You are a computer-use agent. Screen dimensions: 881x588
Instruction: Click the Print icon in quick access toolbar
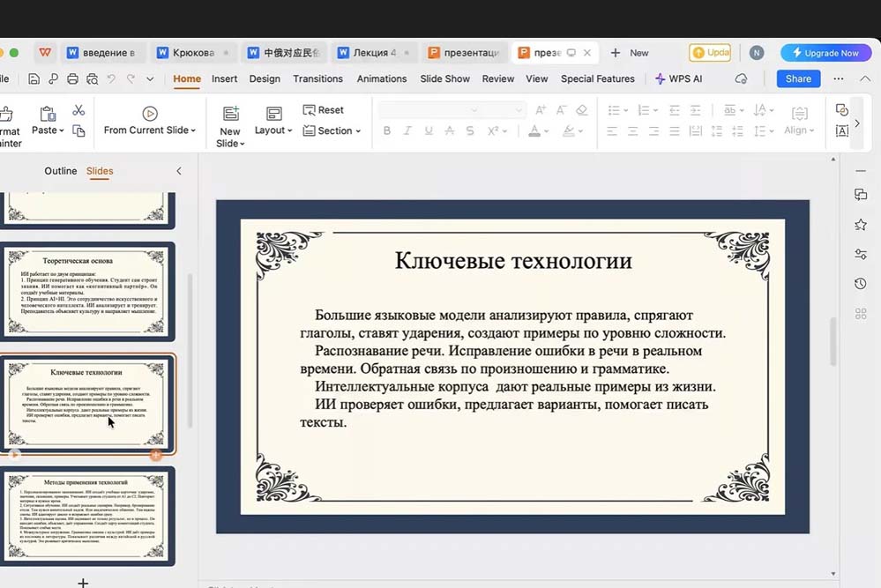tap(72, 78)
